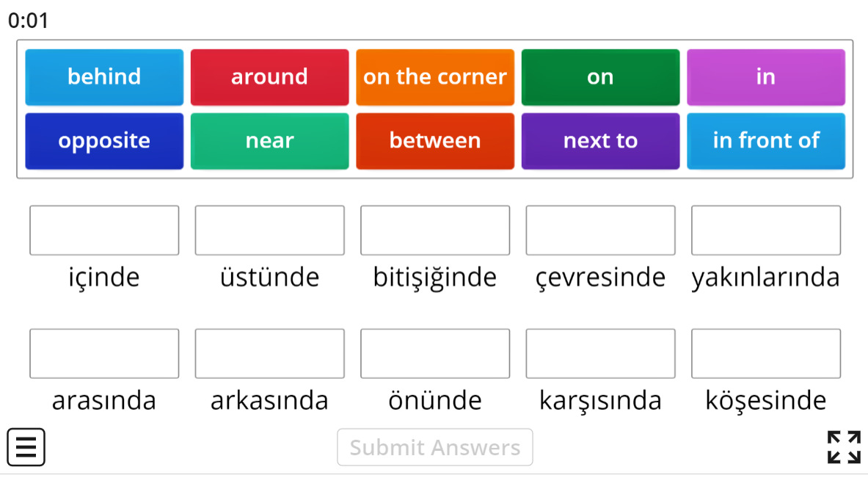Click the answer box above 'çevresinde'
Image resolution: width=868 pixels, height=478 pixels.
(600, 230)
